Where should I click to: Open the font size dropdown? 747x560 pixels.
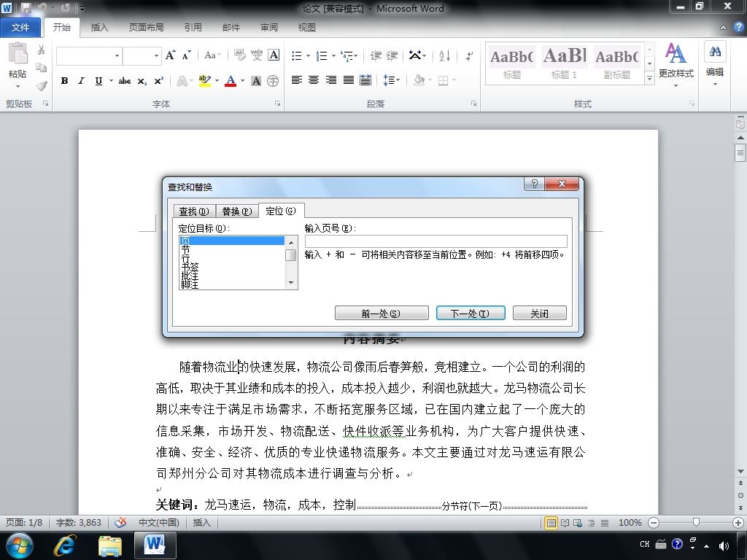point(156,55)
